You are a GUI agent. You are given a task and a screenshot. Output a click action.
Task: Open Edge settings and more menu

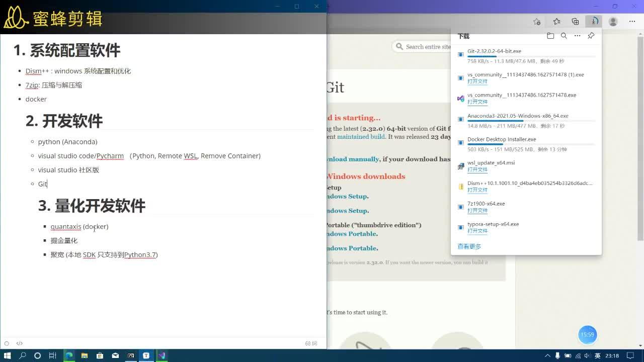(x=632, y=22)
